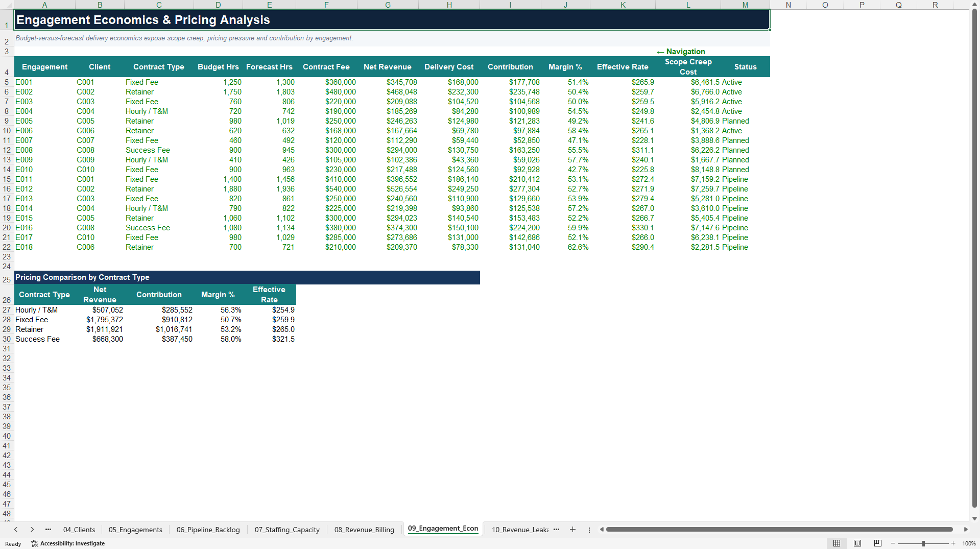
Task: Click horizontal scrollbar right arrow
Action: [x=966, y=530]
